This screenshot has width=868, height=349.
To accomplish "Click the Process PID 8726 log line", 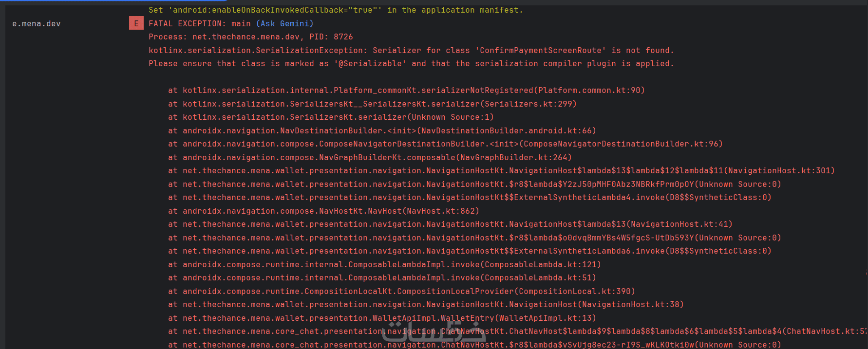I will 250,37.
